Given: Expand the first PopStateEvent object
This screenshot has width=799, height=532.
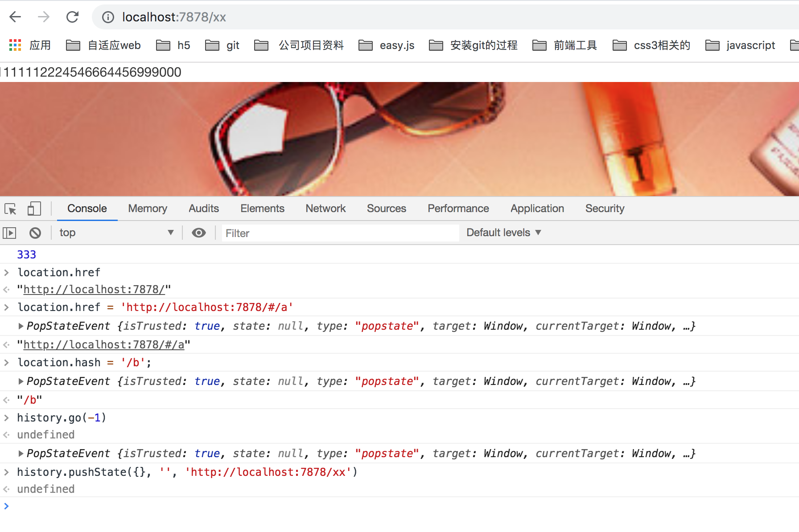Looking at the screenshot, I should click(21, 326).
